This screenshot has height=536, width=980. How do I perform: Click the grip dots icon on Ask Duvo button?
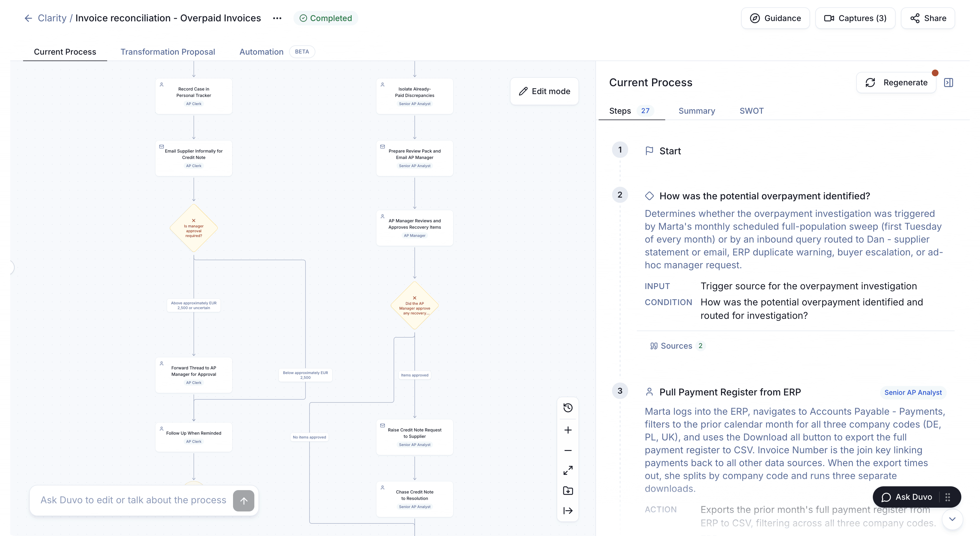point(948,497)
